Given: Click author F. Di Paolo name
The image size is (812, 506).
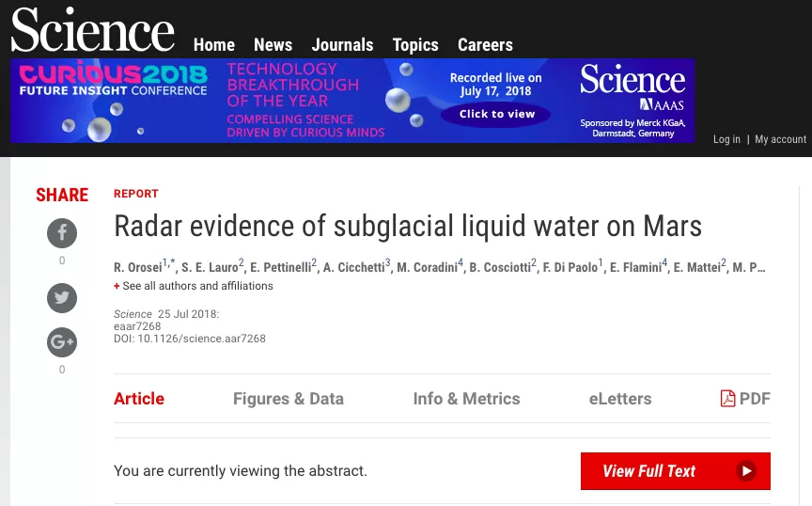Looking at the screenshot, I should (570, 267).
